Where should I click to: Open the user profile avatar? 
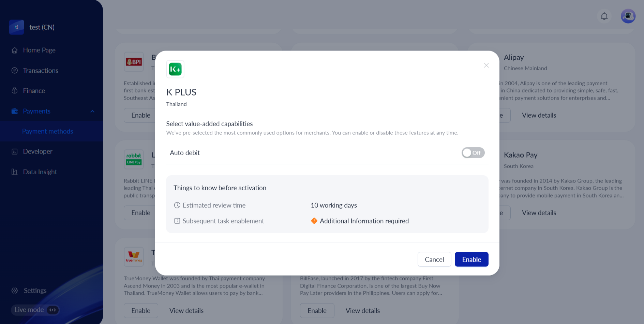pos(628,16)
